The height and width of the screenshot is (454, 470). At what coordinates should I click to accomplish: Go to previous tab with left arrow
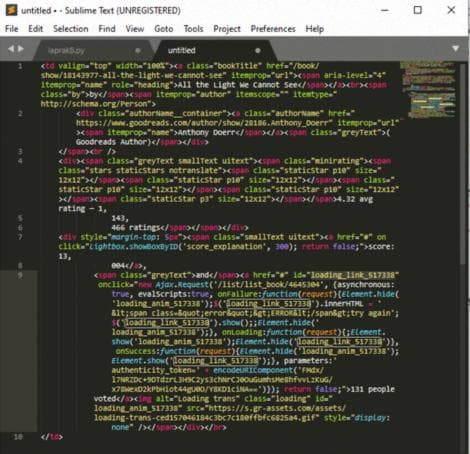tap(11, 49)
